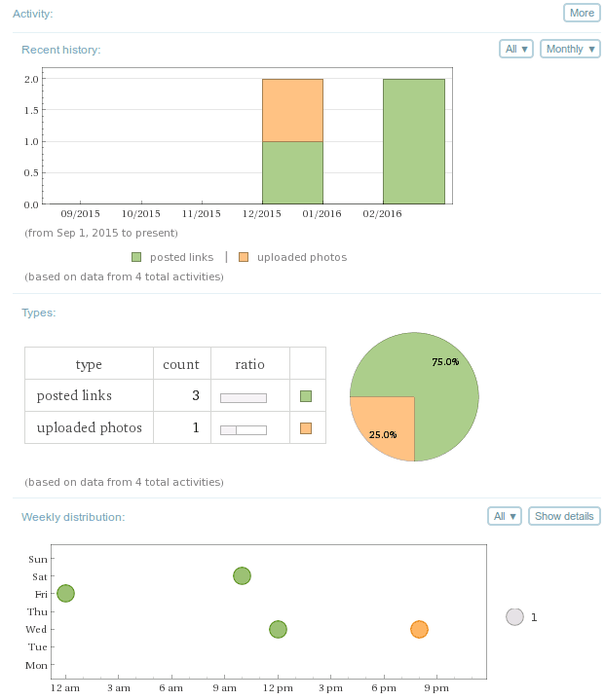
Task: Click the More button beside Activity
Action: tap(582, 13)
